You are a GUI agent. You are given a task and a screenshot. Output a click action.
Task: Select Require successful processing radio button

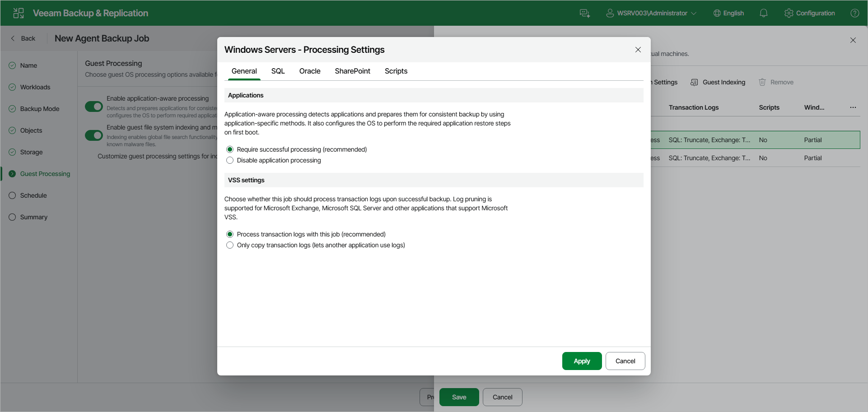(230, 149)
